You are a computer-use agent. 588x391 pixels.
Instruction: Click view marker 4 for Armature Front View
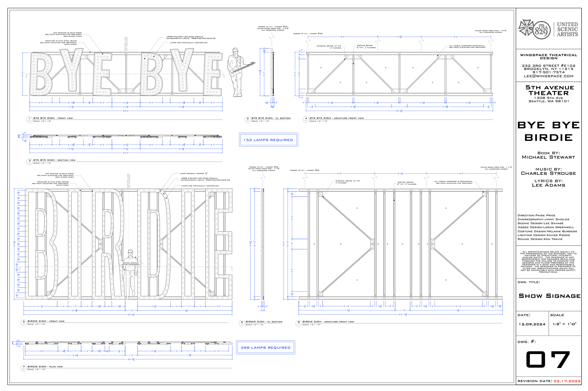pyautogui.click(x=306, y=119)
